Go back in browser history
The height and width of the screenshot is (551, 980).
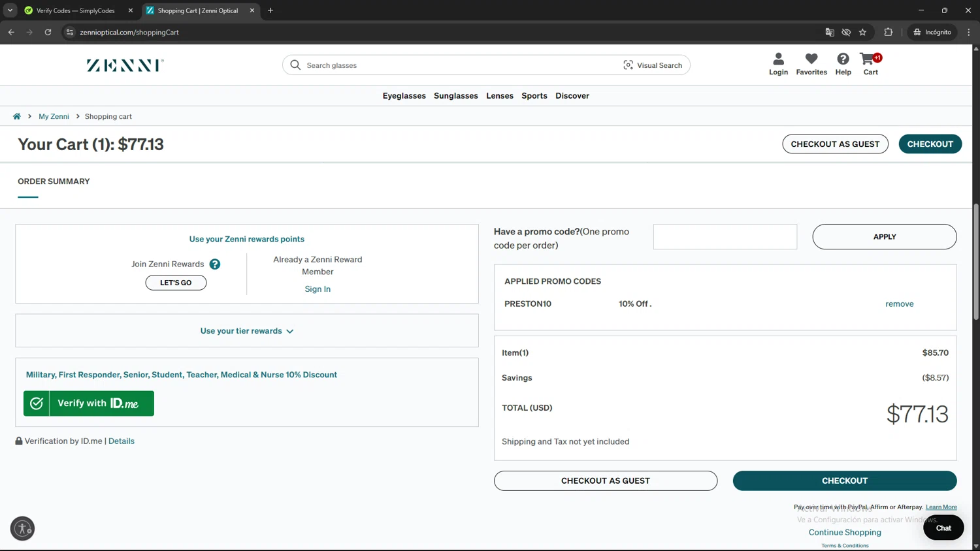pos(11,32)
